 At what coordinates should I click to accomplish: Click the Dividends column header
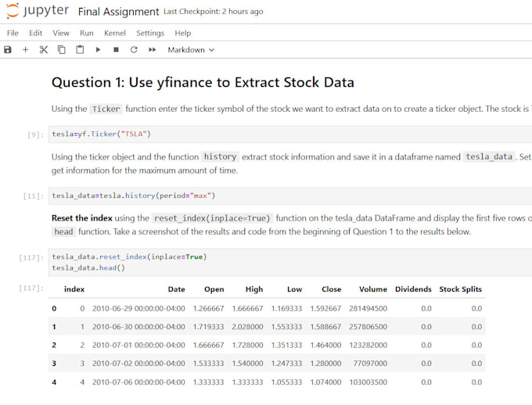pyautogui.click(x=413, y=289)
